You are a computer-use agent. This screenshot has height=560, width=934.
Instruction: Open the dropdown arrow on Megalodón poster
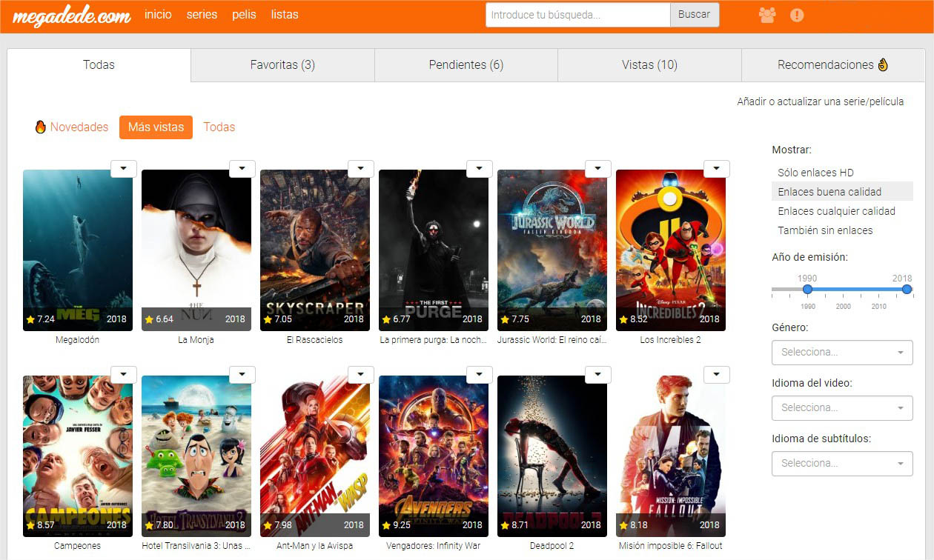(124, 169)
